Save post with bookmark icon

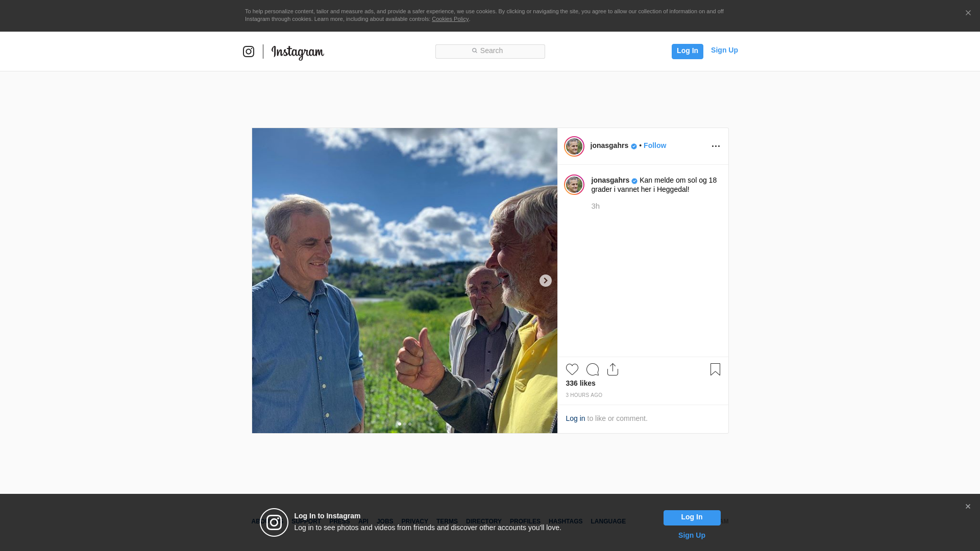(715, 369)
